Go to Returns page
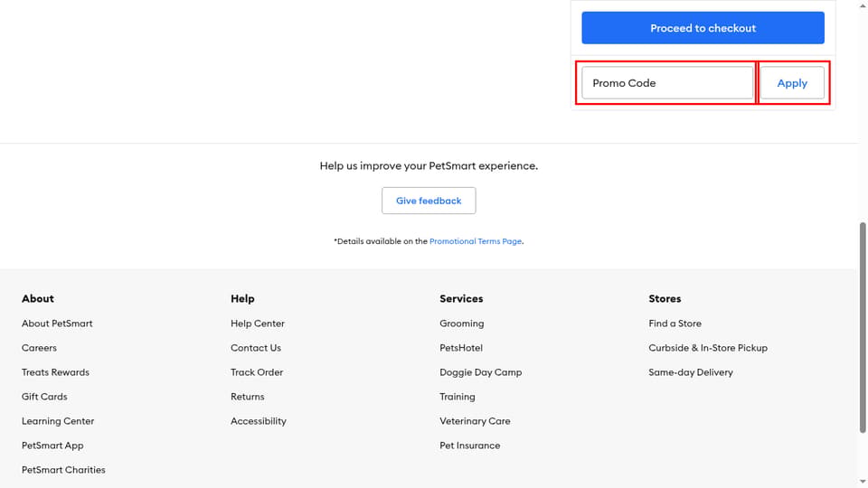Image resolution: width=868 pixels, height=488 pixels. (x=248, y=396)
